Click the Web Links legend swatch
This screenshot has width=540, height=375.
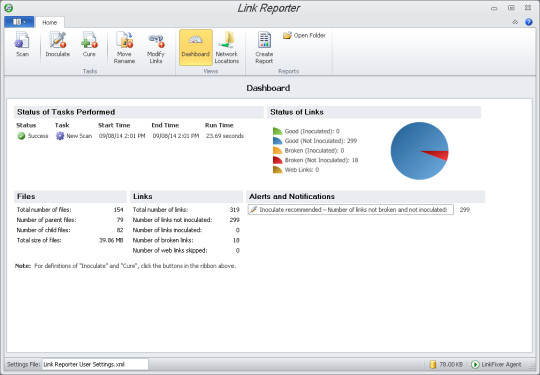[x=278, y=170]
